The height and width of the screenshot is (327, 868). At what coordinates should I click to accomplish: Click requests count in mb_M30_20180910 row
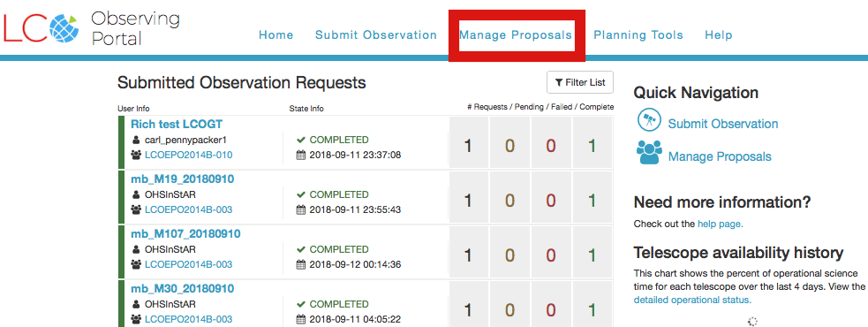click(x=468, y=310)
